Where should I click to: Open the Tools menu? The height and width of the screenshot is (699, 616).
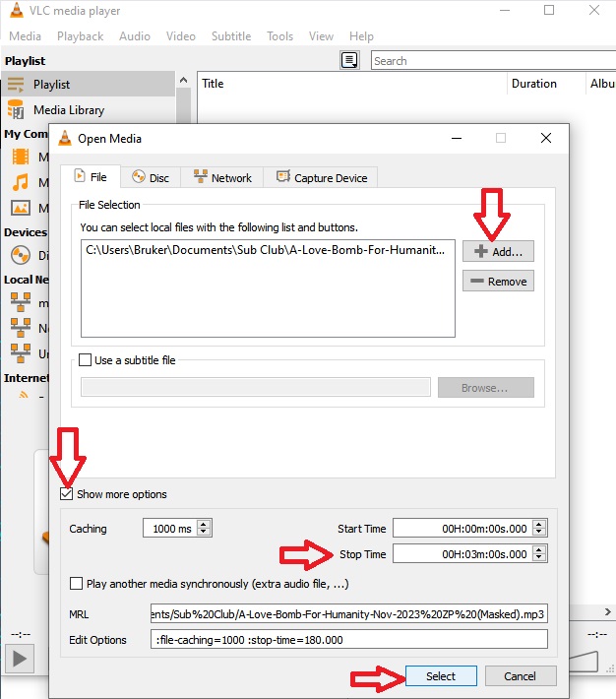279,36
